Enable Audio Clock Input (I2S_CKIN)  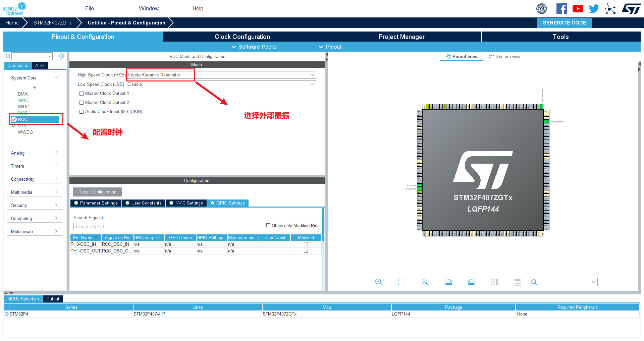(x=82, y=112)
